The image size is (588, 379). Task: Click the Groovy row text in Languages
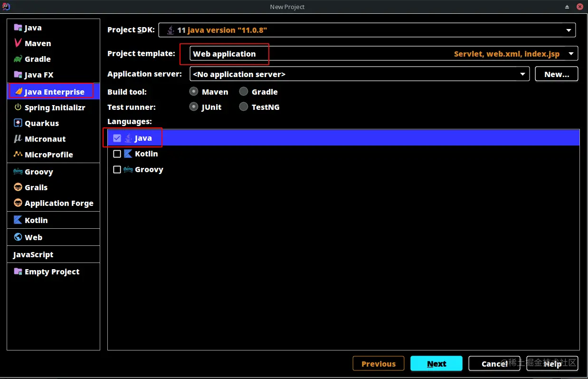tap(149, 169)
